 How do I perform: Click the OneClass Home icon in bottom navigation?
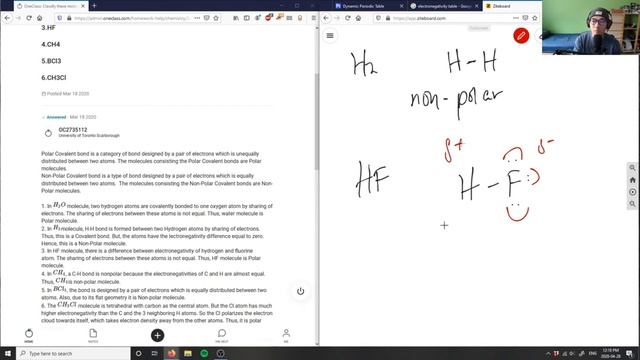point(29,335)
